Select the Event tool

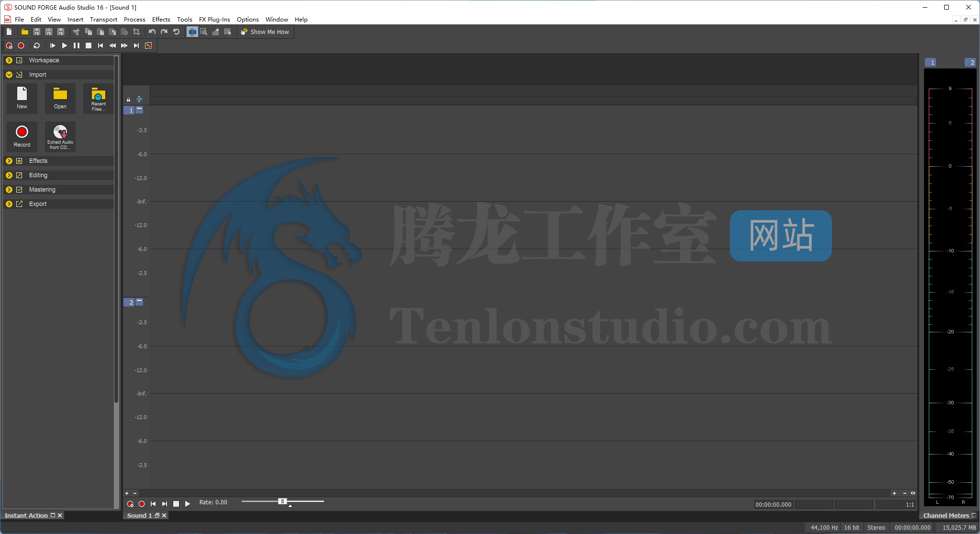[x=228, y=32]
